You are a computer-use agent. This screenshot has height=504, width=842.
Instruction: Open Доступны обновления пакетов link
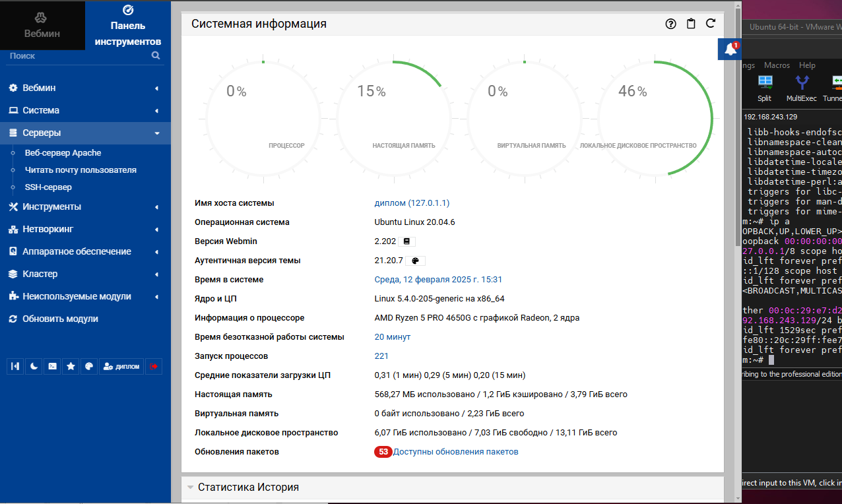click(456, 452)
